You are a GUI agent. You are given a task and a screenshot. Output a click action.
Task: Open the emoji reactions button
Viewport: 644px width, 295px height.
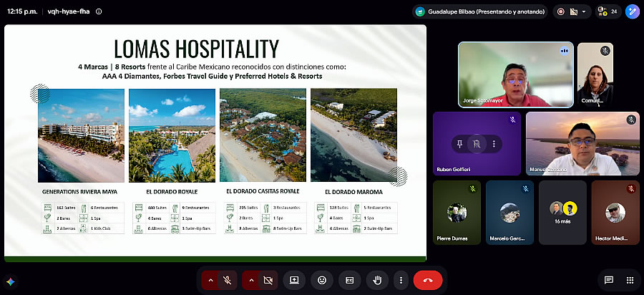pyautogui.click(x=322, y=280)
